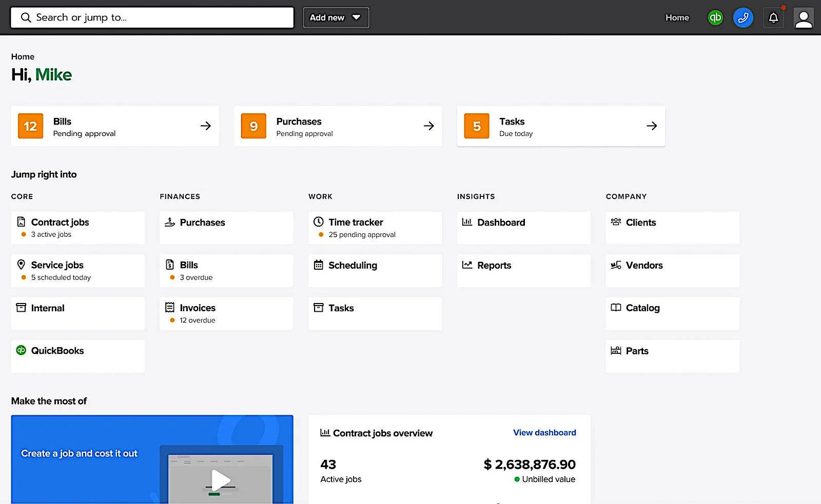Click the Vendors icon
Viewport: 821px width, 504px height.
tap(616, 265)
